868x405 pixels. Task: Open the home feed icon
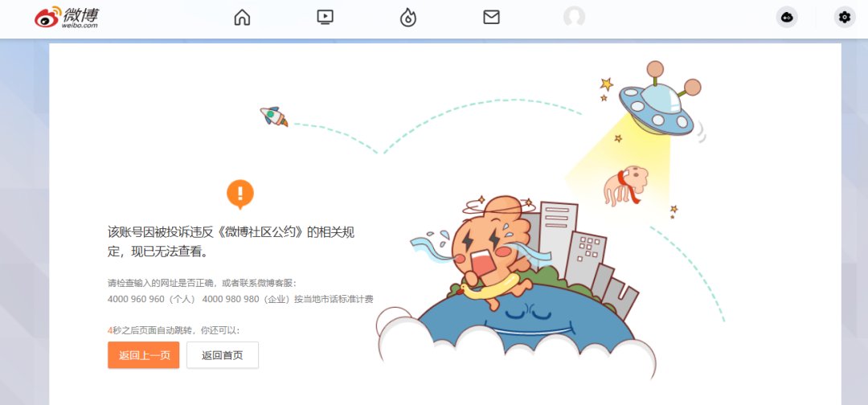242,17
